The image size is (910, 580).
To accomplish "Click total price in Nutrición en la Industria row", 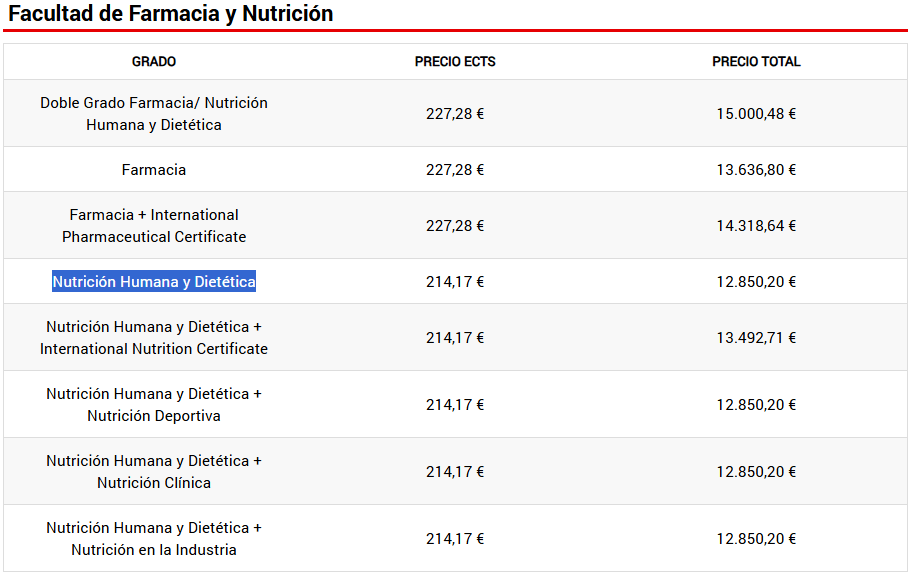I will click(756, 539).
